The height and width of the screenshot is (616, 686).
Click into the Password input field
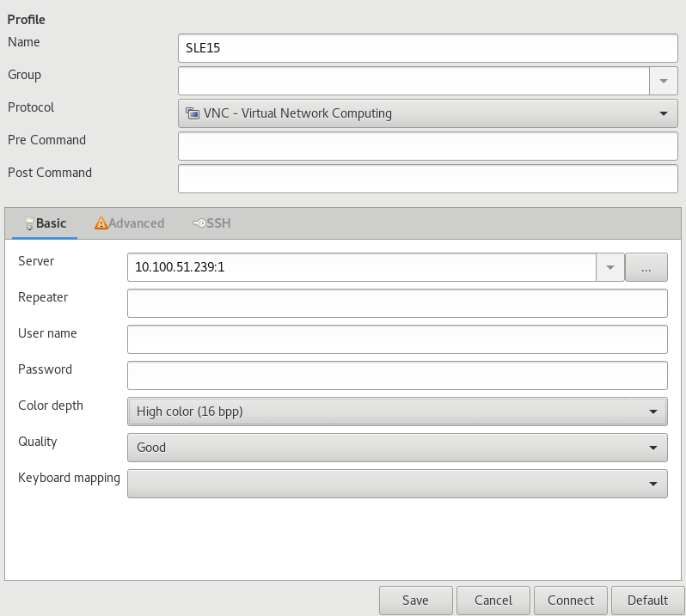click(x=397, y=375)
